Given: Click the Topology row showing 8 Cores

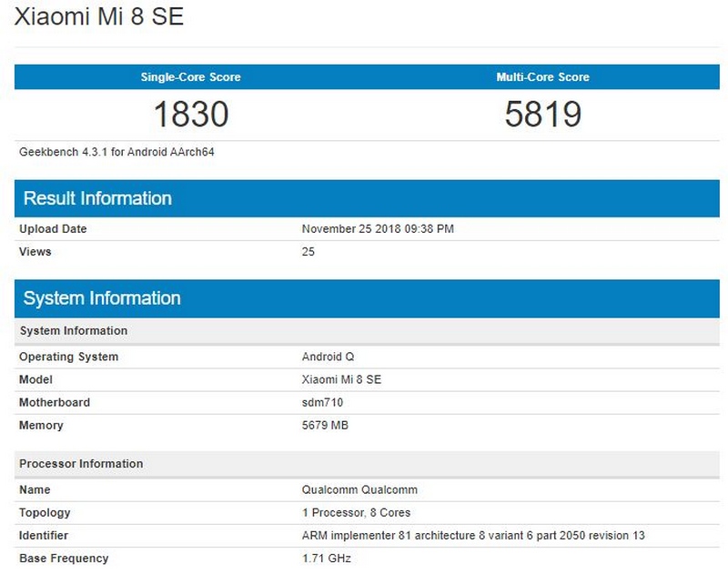Looking at the screenshot, I should click(x=346, y=512).
